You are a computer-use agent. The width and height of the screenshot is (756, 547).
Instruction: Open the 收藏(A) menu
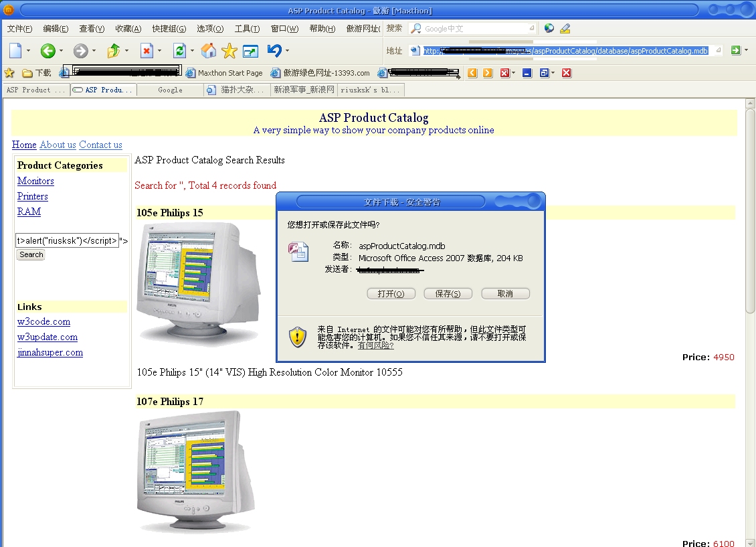coord(128,29)
